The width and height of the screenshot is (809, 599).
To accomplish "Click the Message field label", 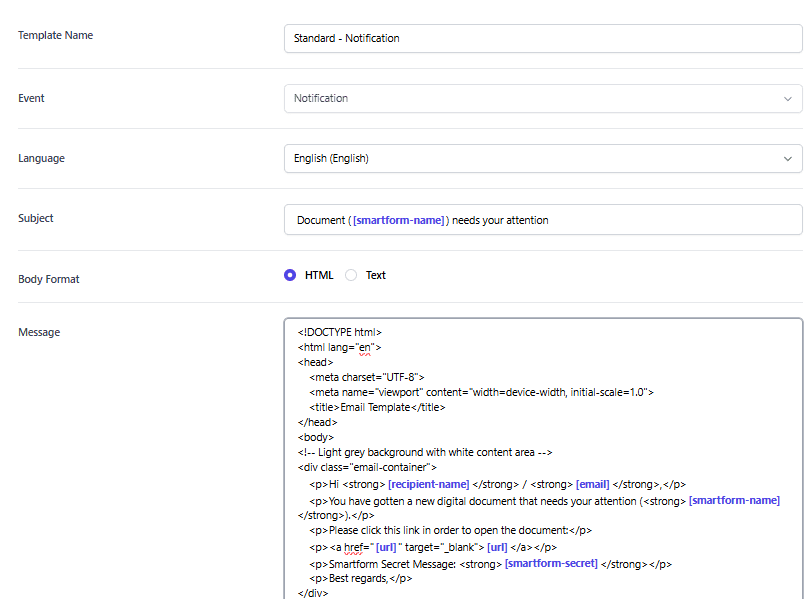I will click(39, 331).
